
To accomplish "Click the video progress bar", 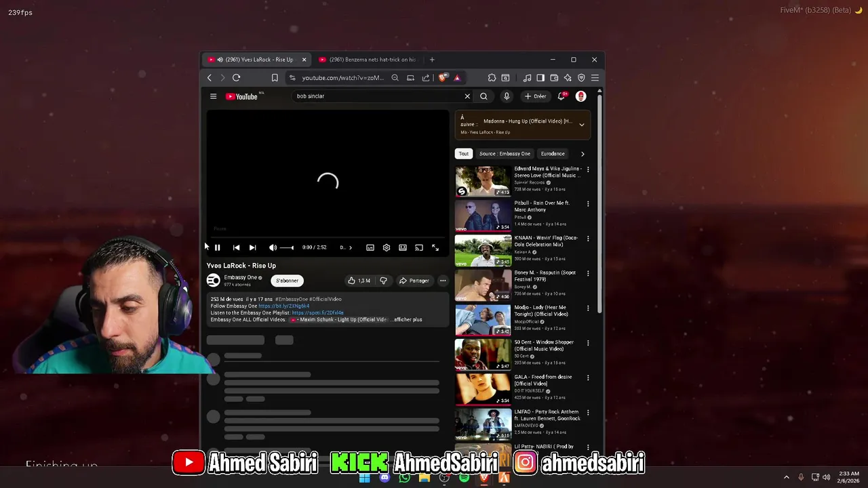I will click(x=328, y=238).
